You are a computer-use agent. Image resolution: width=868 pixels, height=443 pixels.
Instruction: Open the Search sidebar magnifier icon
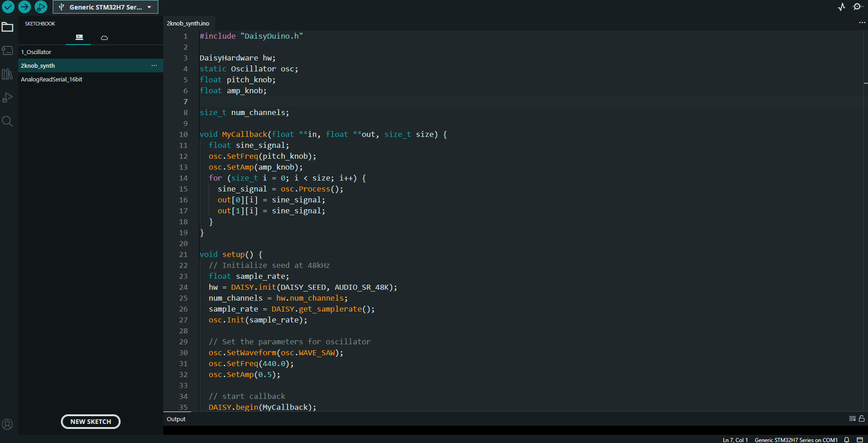click(x=8, y=121)
